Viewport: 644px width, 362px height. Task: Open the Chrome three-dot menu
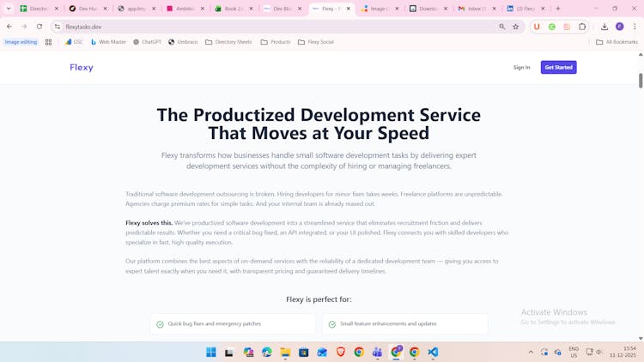tap(635, 27)
